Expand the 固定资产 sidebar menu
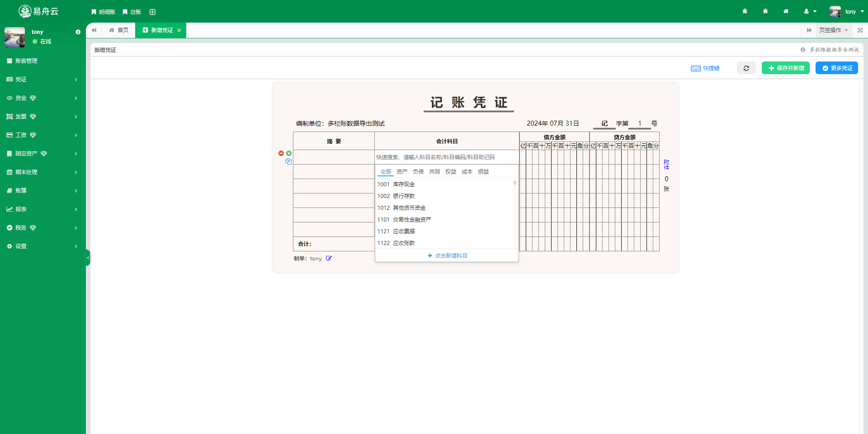Image resolution: width=868 pixels, height=434 pixels. [x=42, y=154]
